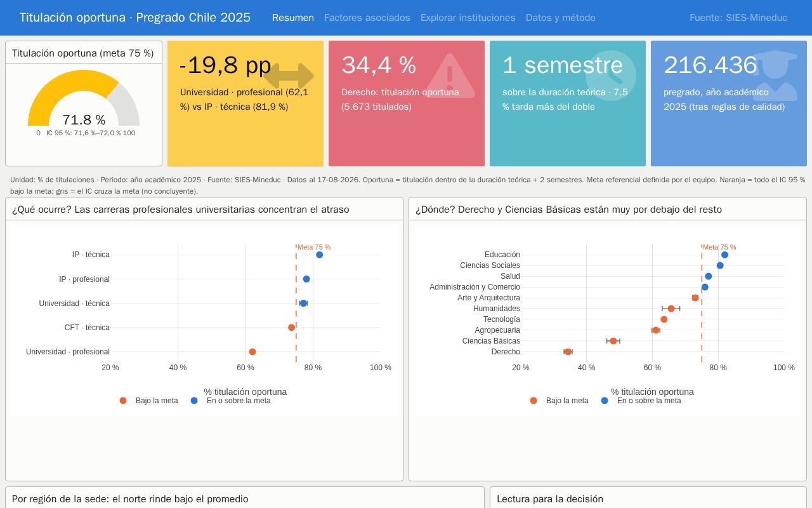Click the Humanidades data point
This screenshot has height=508, width=812.
(x=671, y=309)
